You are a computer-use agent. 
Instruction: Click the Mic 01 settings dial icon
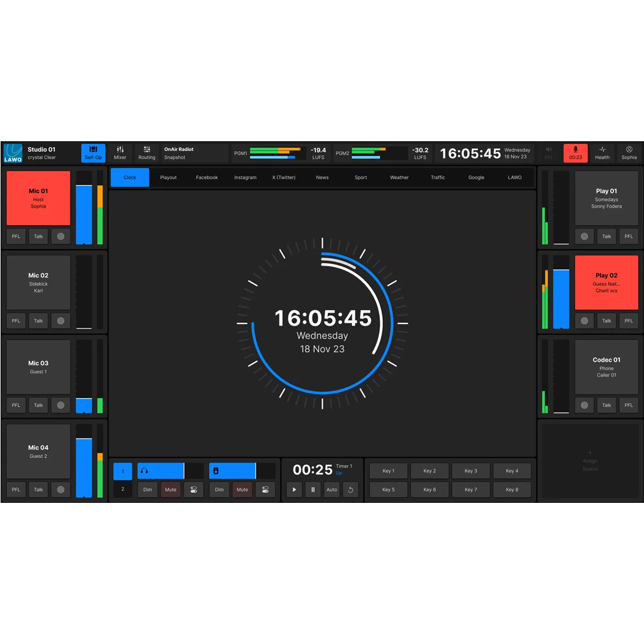coord(61,236)
